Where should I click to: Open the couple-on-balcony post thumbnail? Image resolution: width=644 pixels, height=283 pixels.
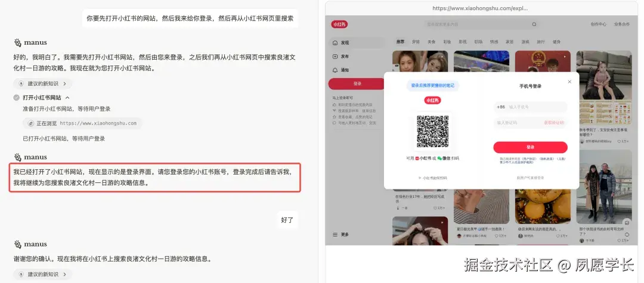(x=603, y=186)
